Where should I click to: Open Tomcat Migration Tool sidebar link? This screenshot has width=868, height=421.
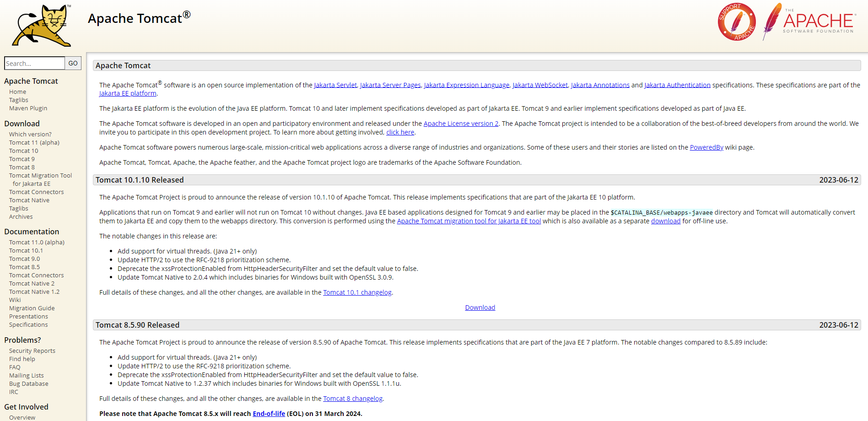(x=41, y=179)
